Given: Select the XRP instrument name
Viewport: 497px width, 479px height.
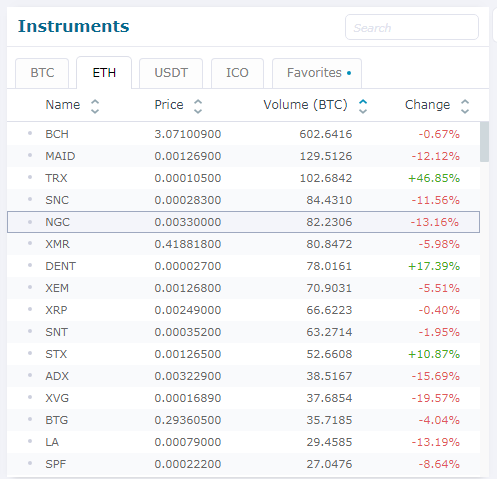Looking at the screenshot, I should point(56,310).
